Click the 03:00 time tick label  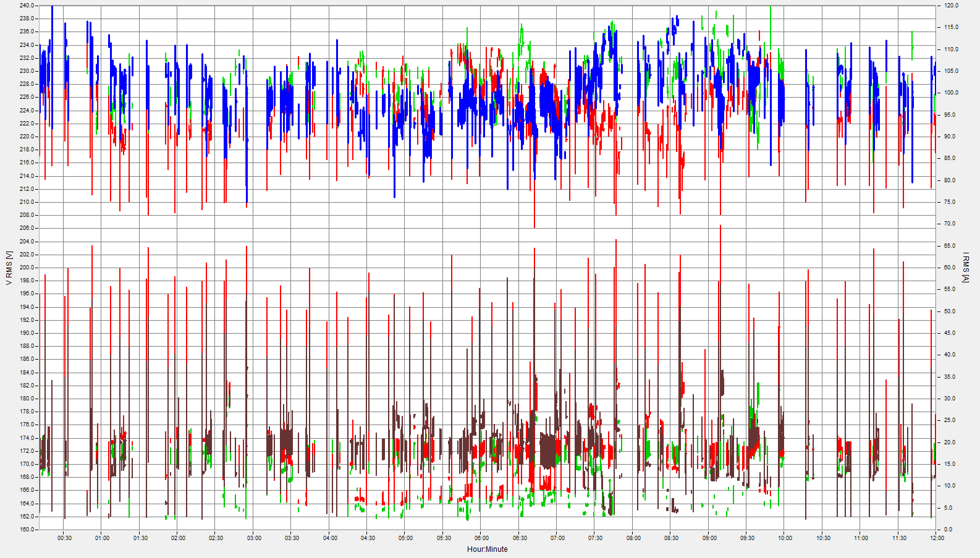tap(254, 538)
